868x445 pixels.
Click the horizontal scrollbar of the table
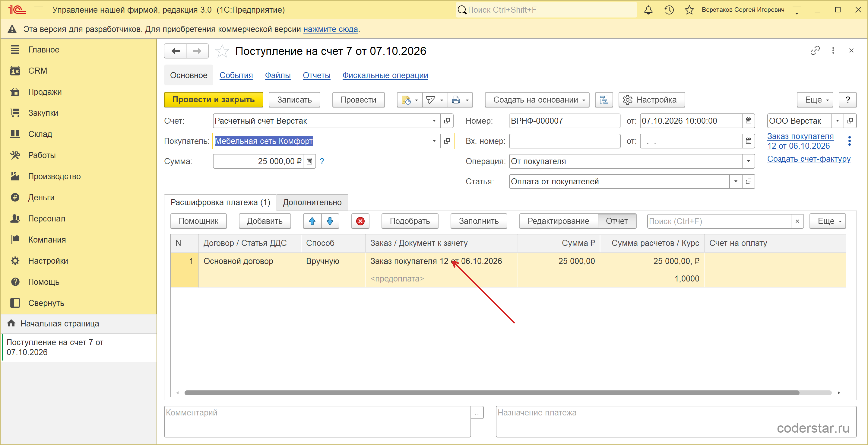(492, 393)
